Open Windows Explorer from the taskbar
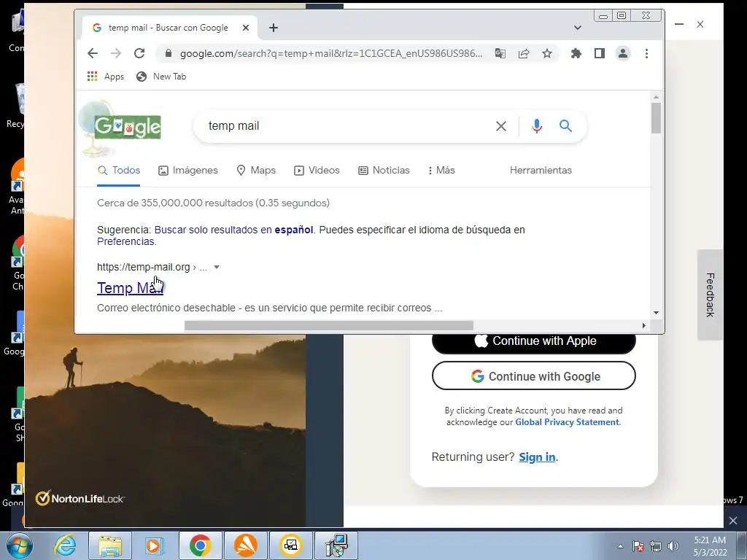Viewport: 747px width, 560px height. pyautogui.click(x=110, y=545)
